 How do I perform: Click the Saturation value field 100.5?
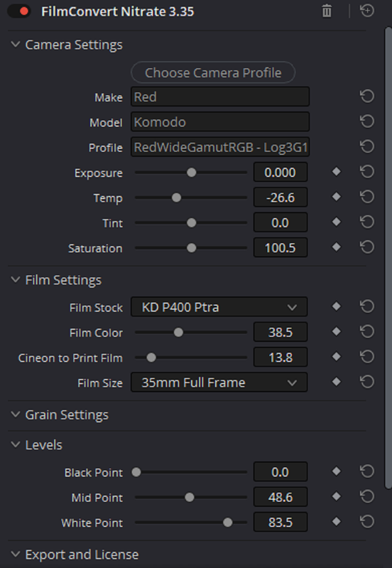pyautogui.click(x=281, y=248)
